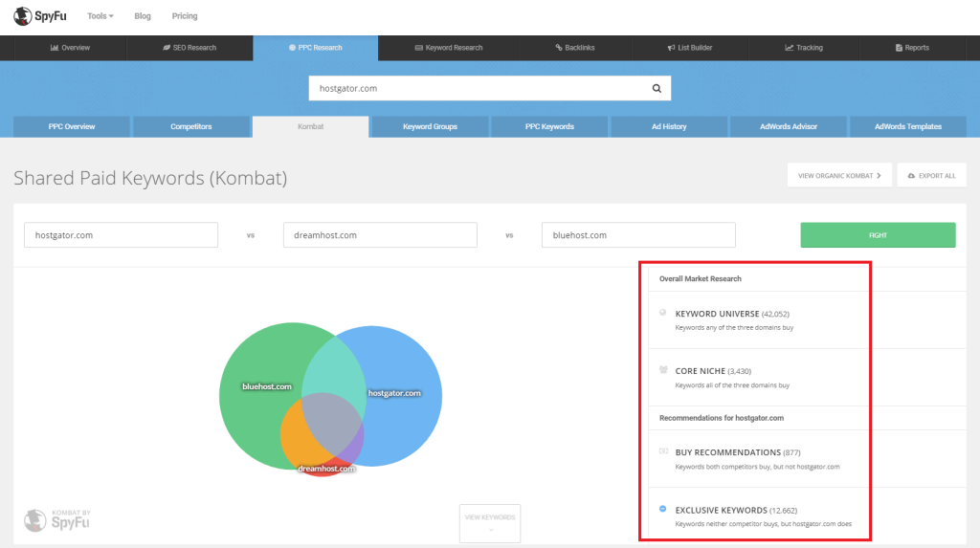Switch to AdWords Advisor tab

point(789,127)
